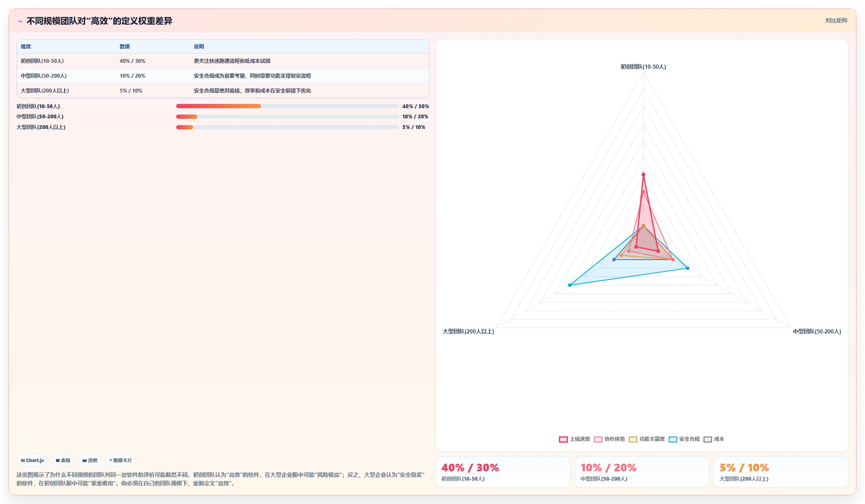Click radar axis label 初创团队(10-50人)
The width and height of the screenshot is (865, 504).
(643, 67)
